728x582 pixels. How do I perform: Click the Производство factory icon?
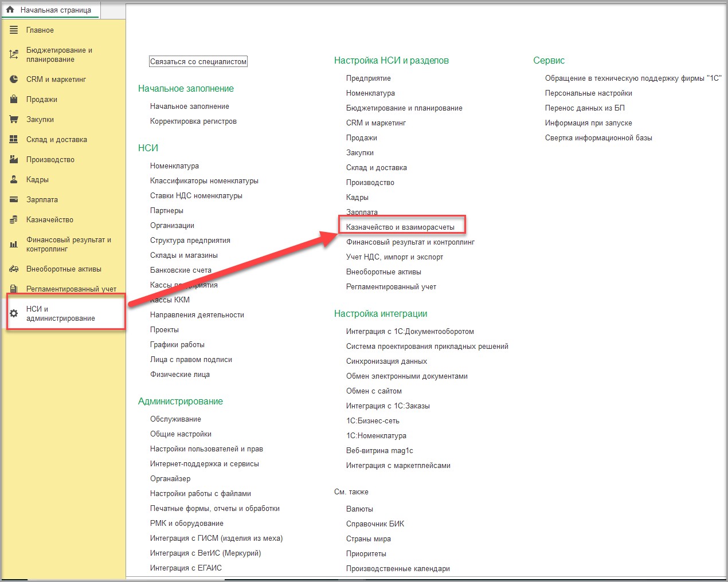tap(14, 159)
